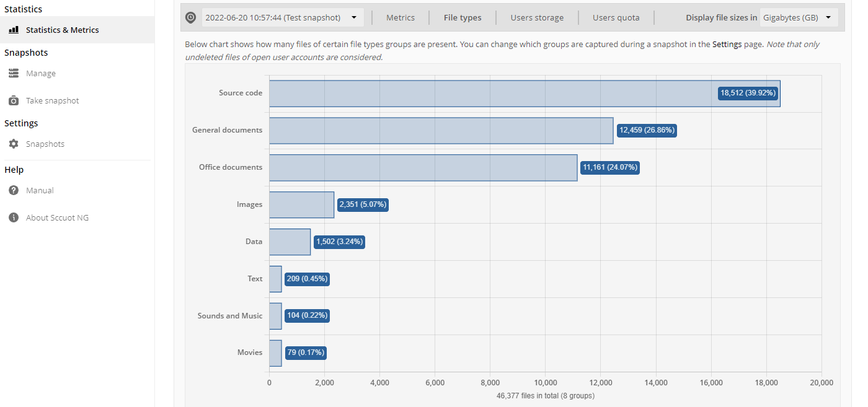This screenshot has height=407, width=868.
Task: Go to the Users quota tab
Action: pos(616,17)
